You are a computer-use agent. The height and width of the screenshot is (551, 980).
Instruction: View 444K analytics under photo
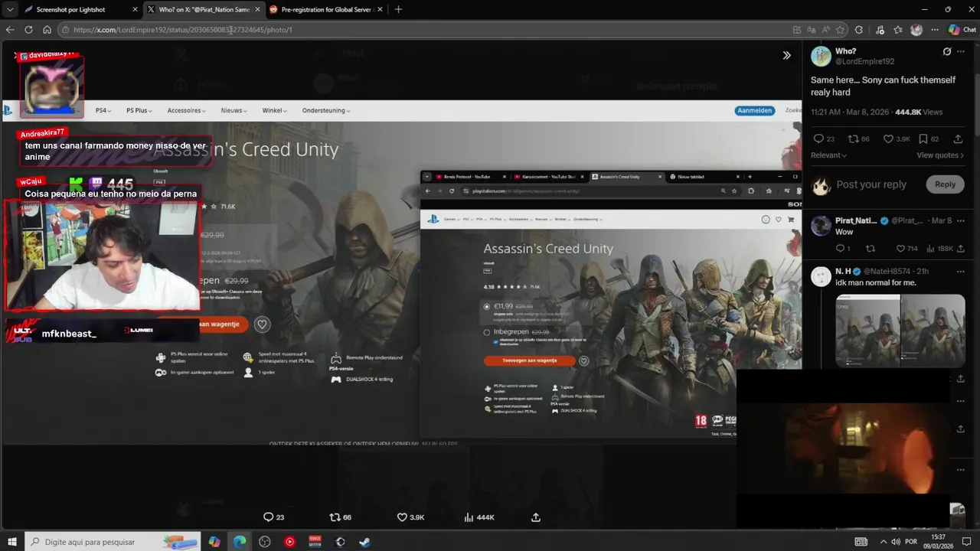pos(479,517)
